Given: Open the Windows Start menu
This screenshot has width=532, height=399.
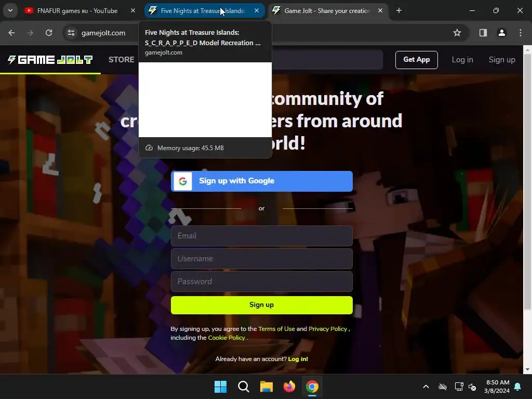Looking at the screenshot, I should 220,387.
